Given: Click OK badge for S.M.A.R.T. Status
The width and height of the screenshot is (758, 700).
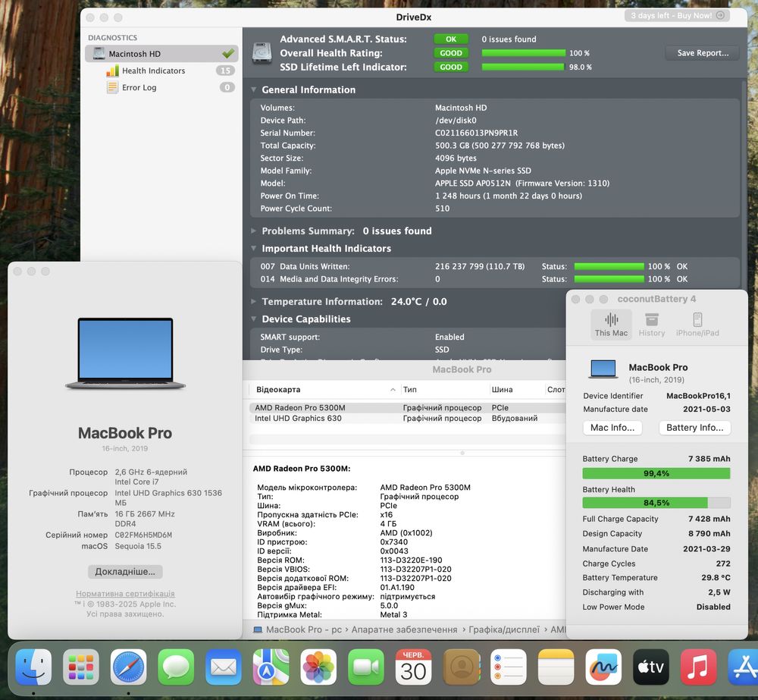Looking at the screenshot, I should [450, 39].
